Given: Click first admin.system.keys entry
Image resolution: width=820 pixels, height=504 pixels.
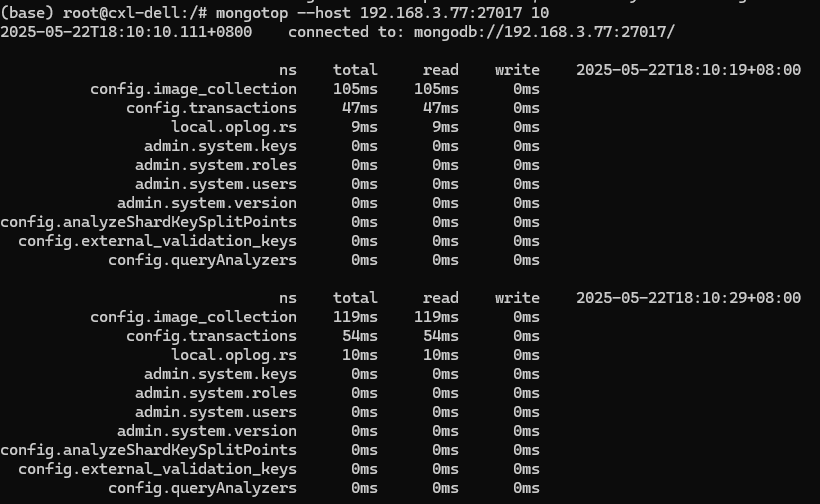Looking at the screenshot, I should coord(220,146).
